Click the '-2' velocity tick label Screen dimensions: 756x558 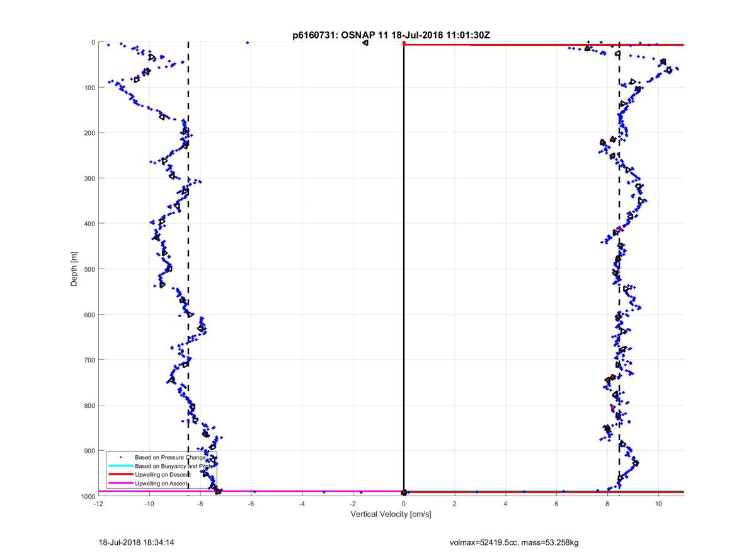[x=353, y=504]
